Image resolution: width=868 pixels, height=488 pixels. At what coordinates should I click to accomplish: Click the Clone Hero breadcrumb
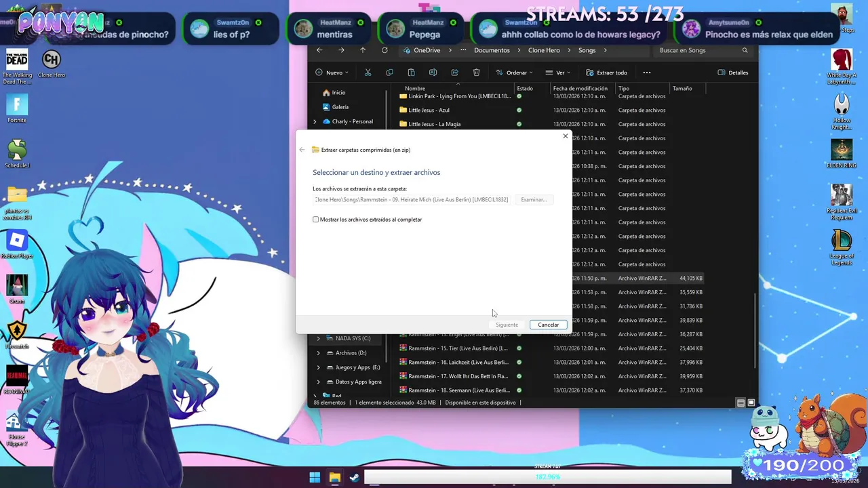pos(544,50)
